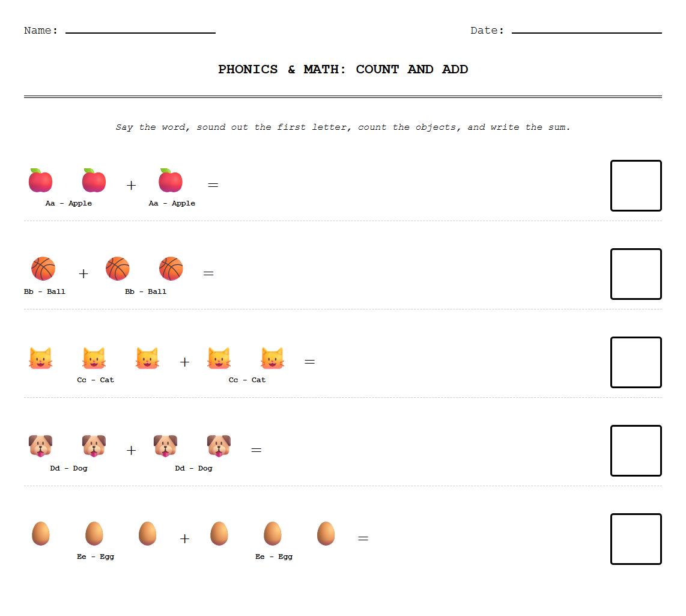Click the single apple after the plus sign
Screen dimensions: 686x616
[x=171, y=180]
